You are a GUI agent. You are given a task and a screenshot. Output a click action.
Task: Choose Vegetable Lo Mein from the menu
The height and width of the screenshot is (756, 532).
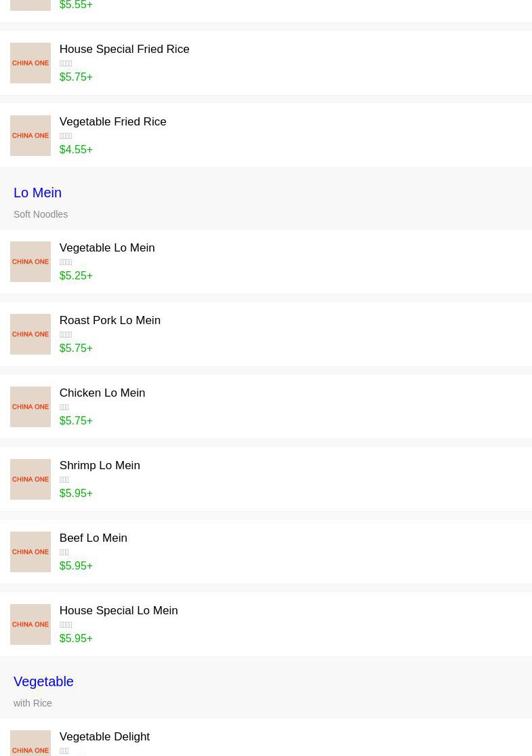[x=107, y=248]
